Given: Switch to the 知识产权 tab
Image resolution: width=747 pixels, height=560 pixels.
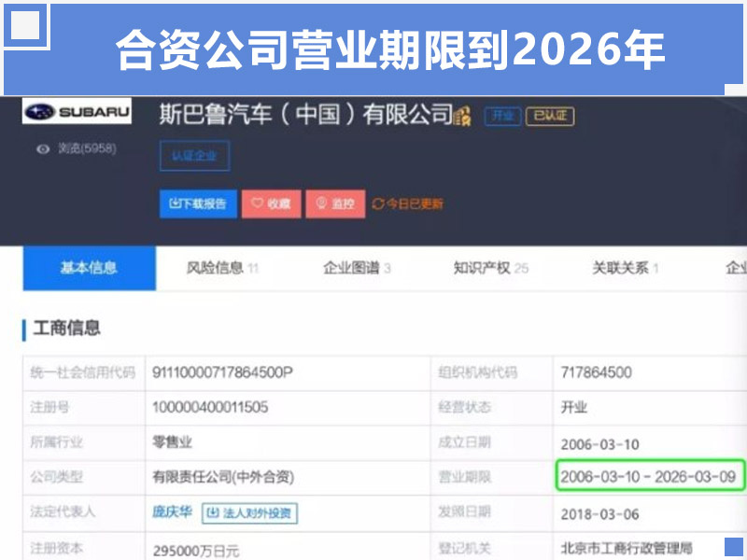Looking at the screenshot, I should [x=491, y=268].
